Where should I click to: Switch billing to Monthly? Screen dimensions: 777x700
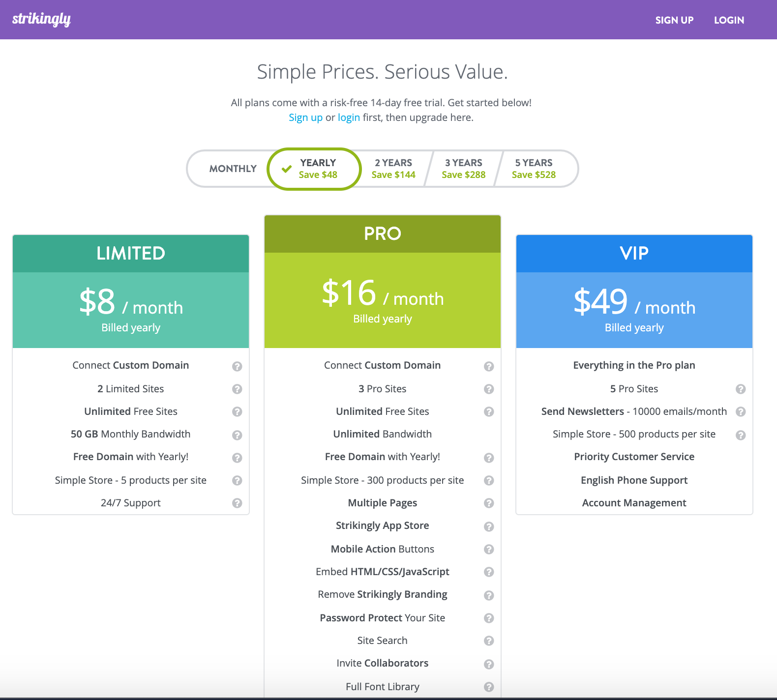point(233,169)
